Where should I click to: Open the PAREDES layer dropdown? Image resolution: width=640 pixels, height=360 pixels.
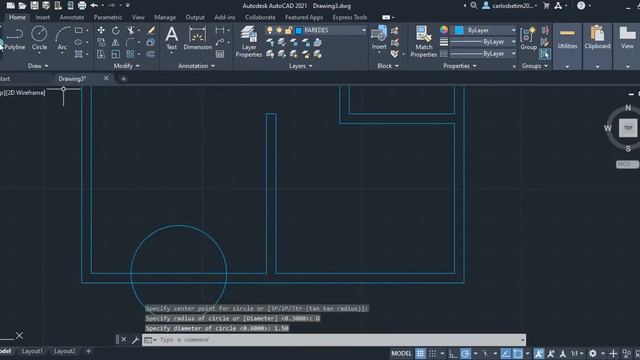pos(363,30)
